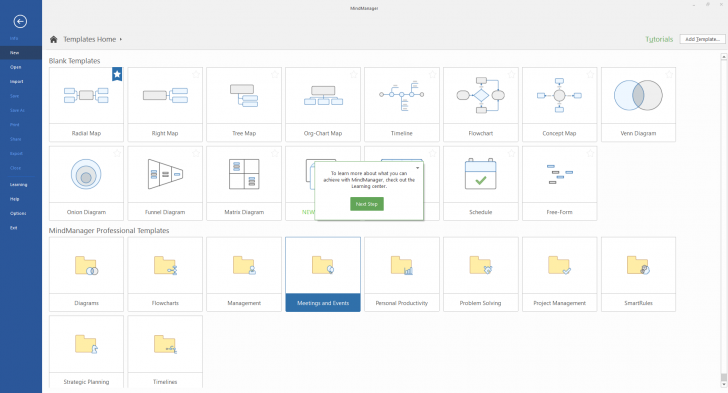Click the scrollbar up arrow

pos(724,57)
